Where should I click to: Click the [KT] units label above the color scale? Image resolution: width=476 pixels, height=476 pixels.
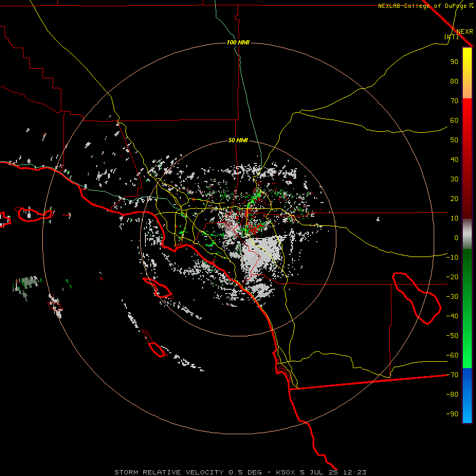[451, 36]
